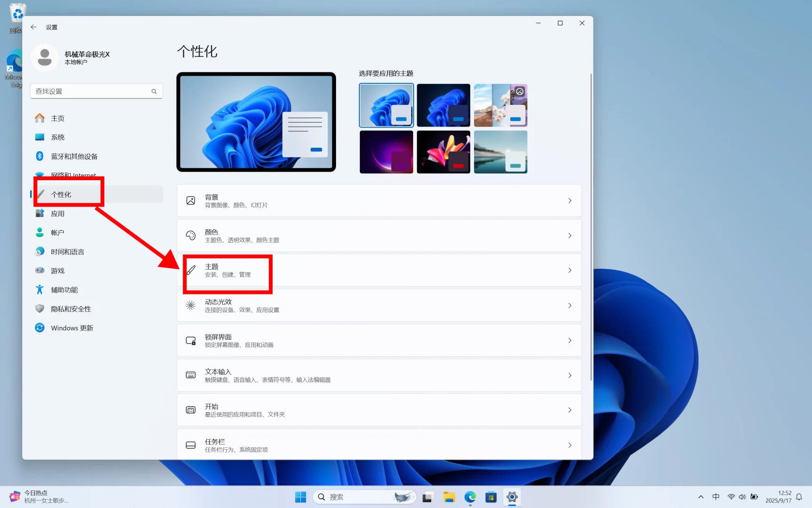Open 主页 home in sidebar
Screen dimensions: 812x508
(x=97, y=118)
